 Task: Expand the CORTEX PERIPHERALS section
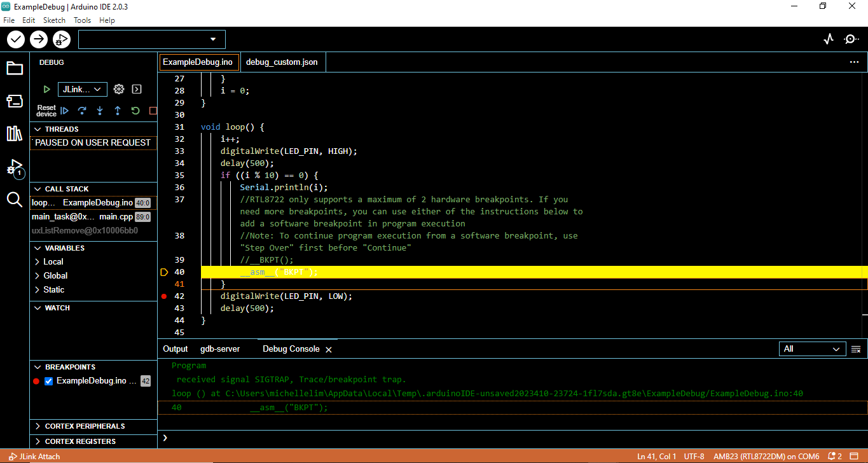pos(93,426)
